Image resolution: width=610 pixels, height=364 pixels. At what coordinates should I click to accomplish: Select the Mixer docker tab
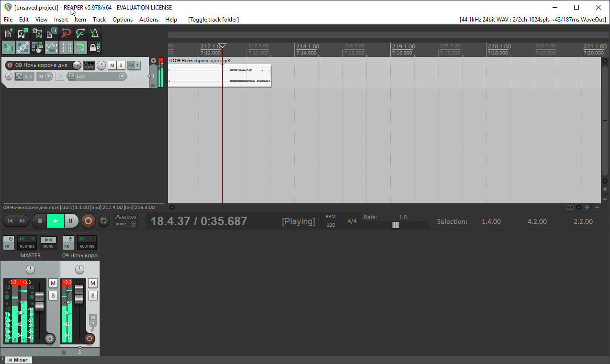[17, 360]
